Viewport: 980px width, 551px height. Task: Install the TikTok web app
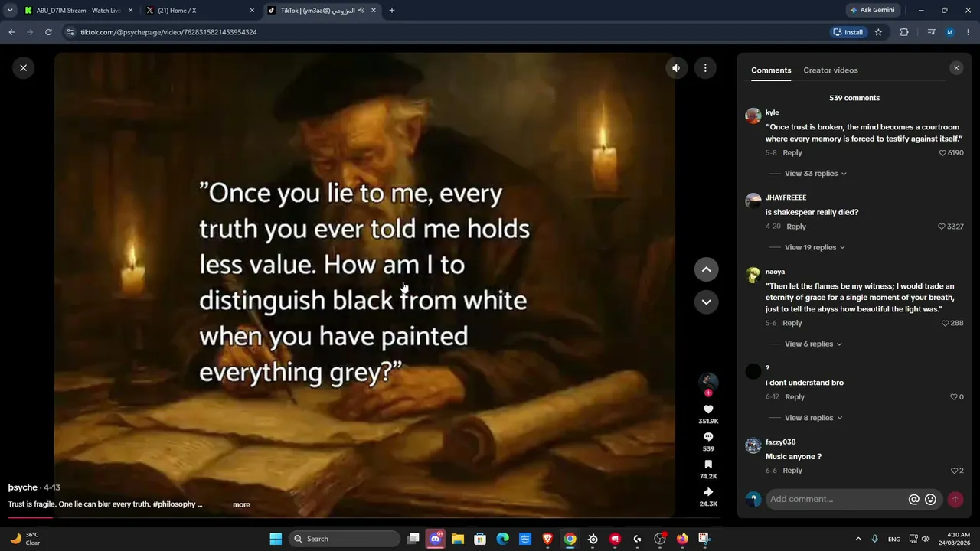pos(848,32)
